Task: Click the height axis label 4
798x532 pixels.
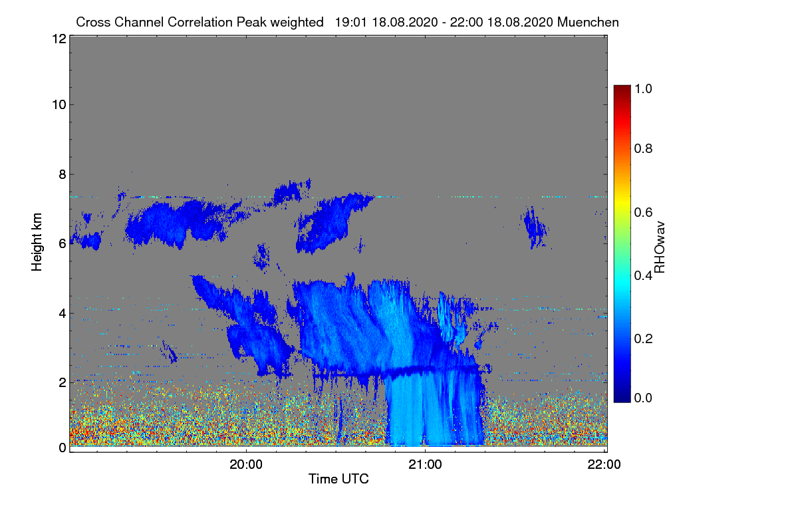Action: pyautogui.click(x=61, y=313)
